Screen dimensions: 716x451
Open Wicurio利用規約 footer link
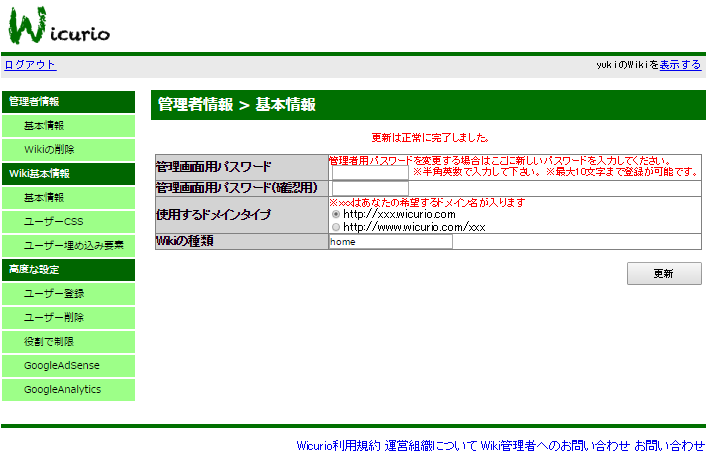coord(338,445)
